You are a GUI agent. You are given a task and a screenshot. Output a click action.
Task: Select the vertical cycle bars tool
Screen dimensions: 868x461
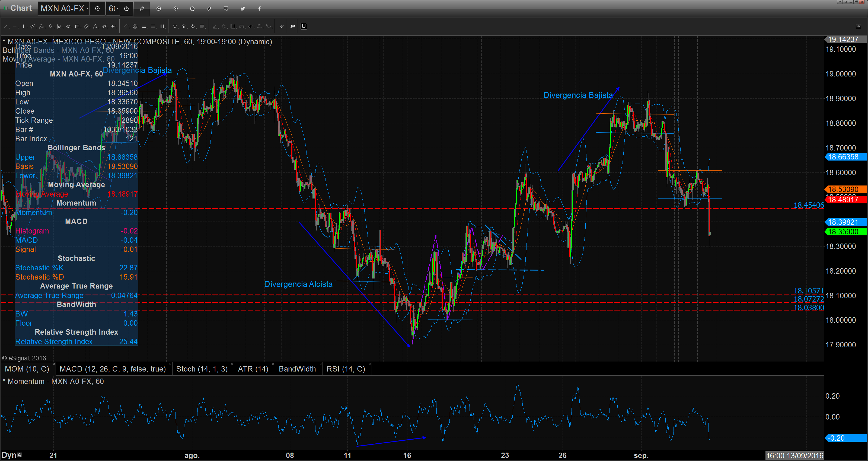point(162,26)
